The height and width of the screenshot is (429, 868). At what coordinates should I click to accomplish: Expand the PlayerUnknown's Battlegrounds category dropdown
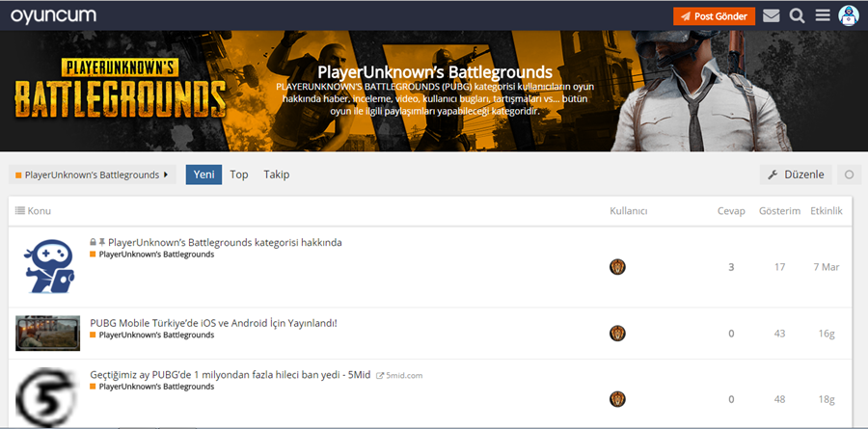tap(92, 174)
